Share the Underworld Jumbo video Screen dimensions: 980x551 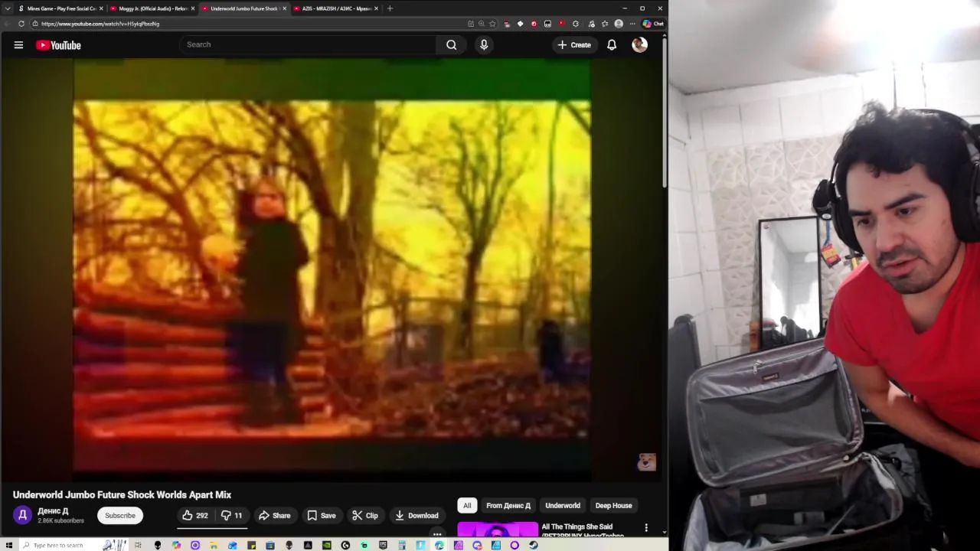[274, 516]
